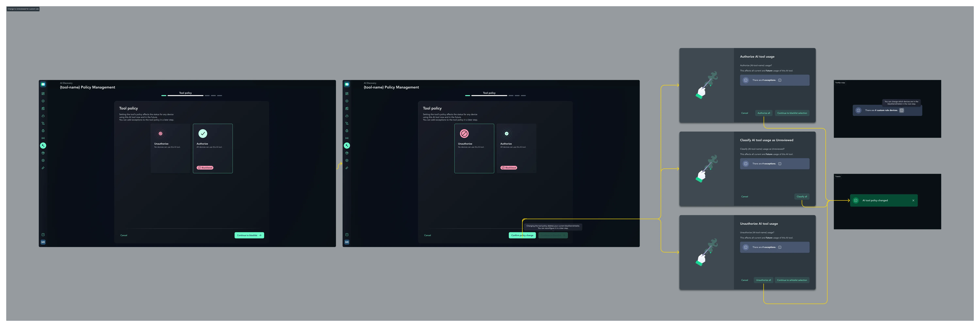
Task: Select the broadcast signal icon in the left screen sidebar
Action: pyautogui.click(x=43, y=138)
